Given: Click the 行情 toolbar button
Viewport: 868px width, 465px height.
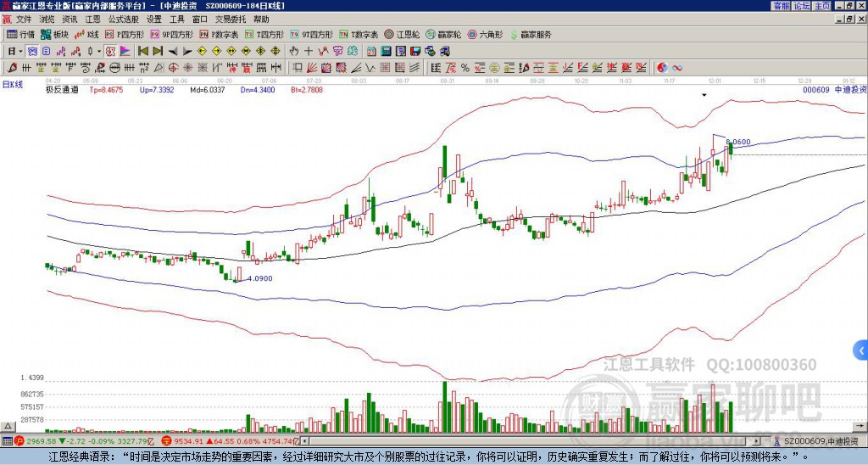Looking at the screenshot, I should 20,34.
